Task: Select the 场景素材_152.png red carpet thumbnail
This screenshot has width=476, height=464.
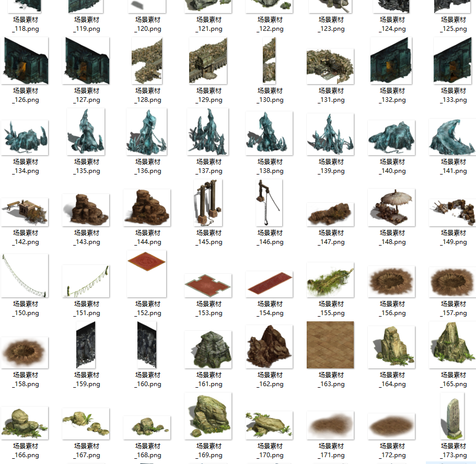Action: [147, 274]
